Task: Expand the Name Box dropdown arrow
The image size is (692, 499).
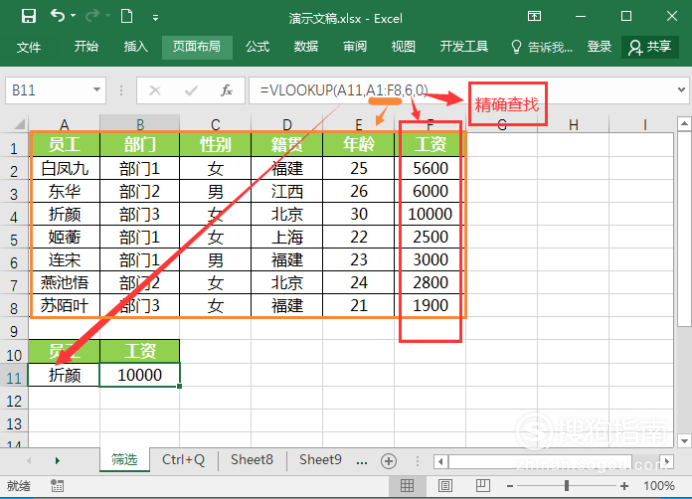Action: pos(97,90)
